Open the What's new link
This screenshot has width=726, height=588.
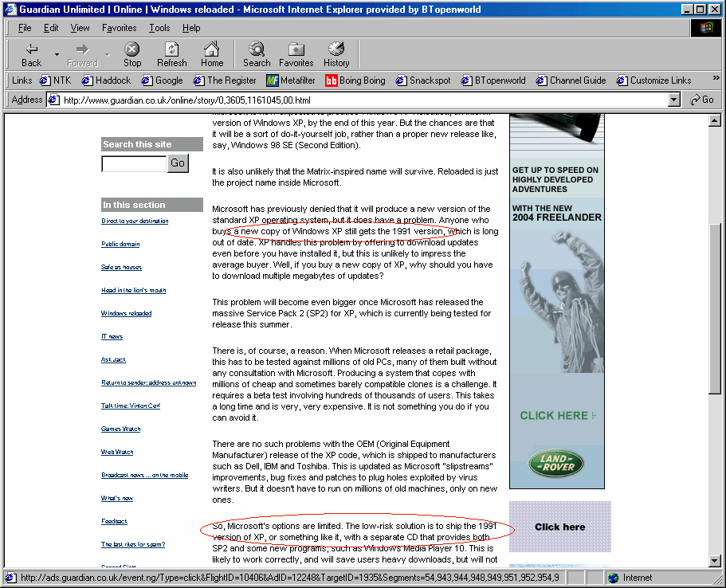[x=117, y=498]
